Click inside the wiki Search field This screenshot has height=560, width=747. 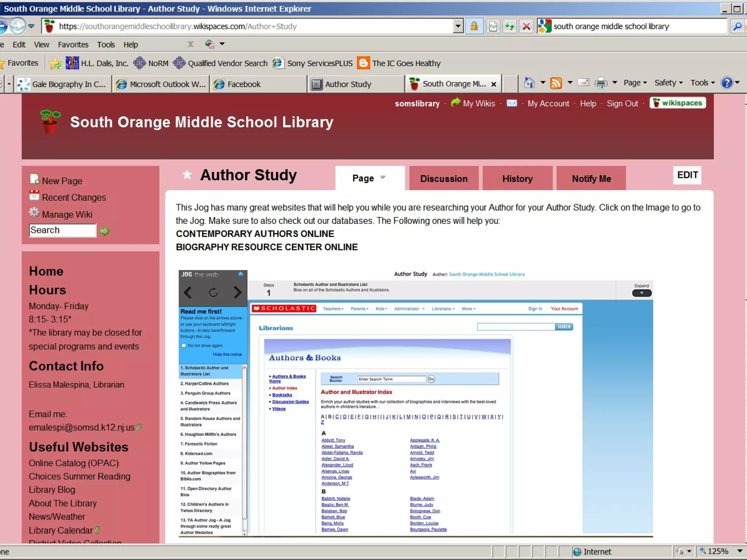[62, 230]
